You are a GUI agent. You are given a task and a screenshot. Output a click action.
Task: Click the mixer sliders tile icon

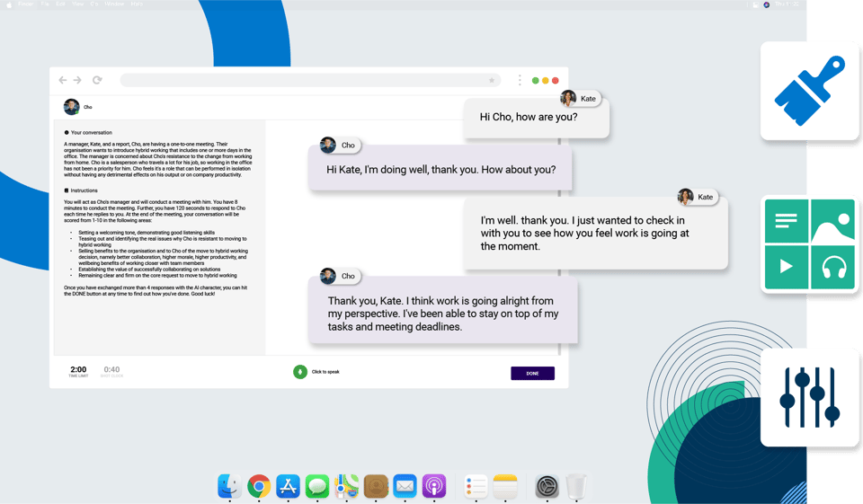(809, 396)
